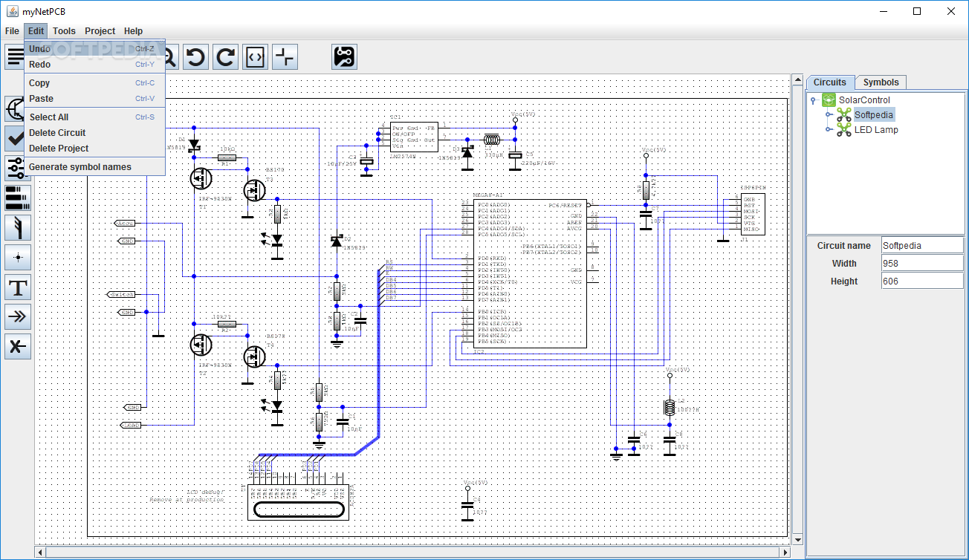Switch to the Circuits tab
The width and height of the screenshot is (969, 560).
829,82
